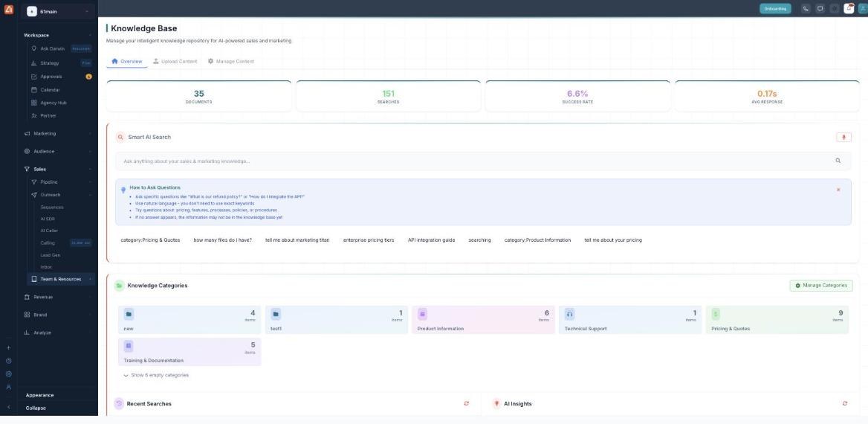Click the Appearance option

(x=40, y=395)
